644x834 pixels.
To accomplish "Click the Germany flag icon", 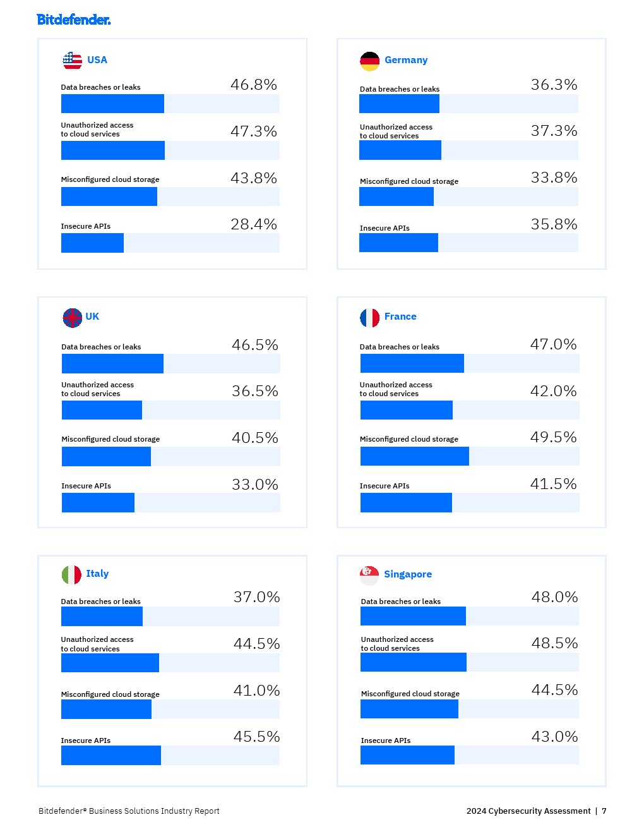I will click(369, 61).
